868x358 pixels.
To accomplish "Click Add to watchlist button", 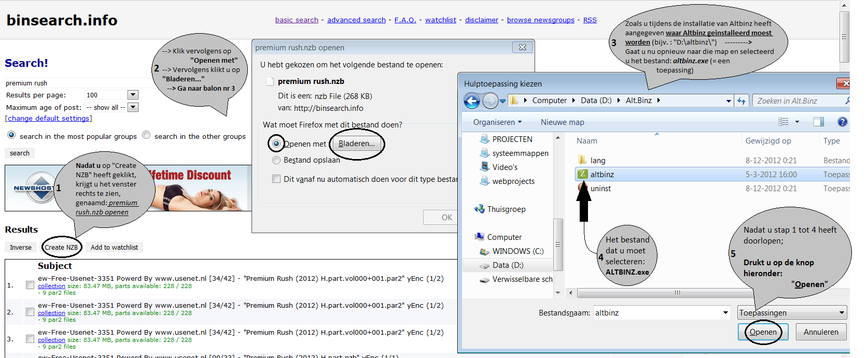I will (114, 247).
